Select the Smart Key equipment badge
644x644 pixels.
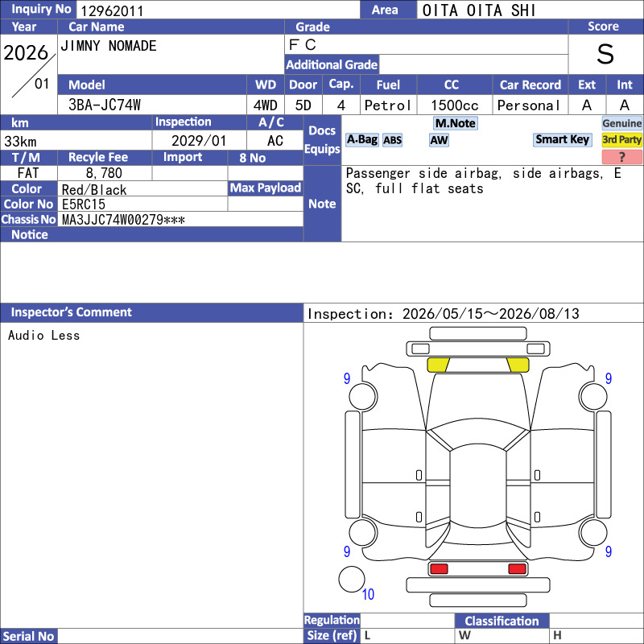click(562, 139)
